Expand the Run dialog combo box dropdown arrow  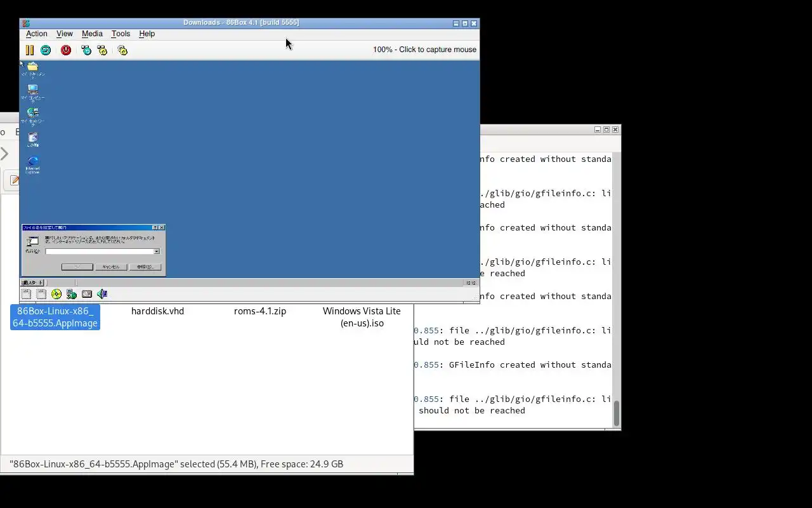157,251
